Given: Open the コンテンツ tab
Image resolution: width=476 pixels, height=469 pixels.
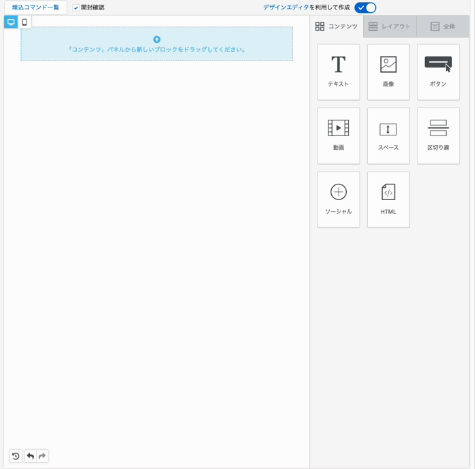Looking at the screenshot, I should (x=336, y=27).
